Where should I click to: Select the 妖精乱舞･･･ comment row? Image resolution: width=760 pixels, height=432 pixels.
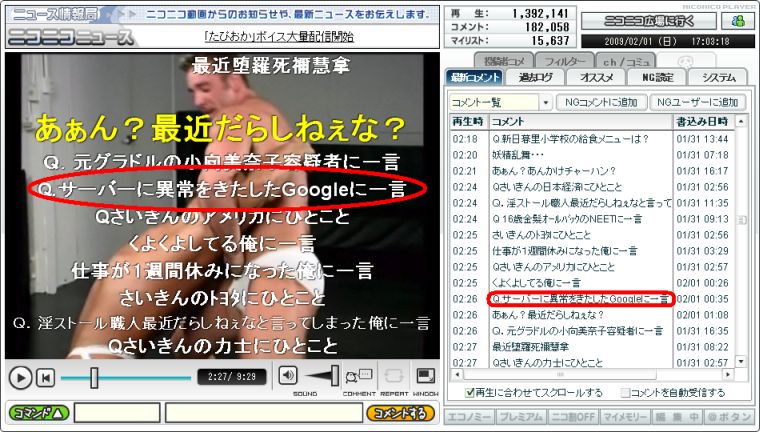pyautogui.click(x=591, y=155)
